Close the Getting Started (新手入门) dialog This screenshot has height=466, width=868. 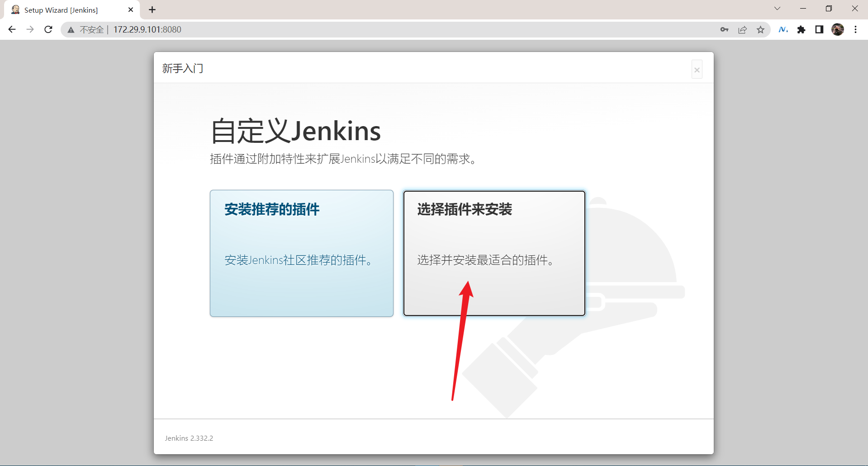[x=697, y=70]
